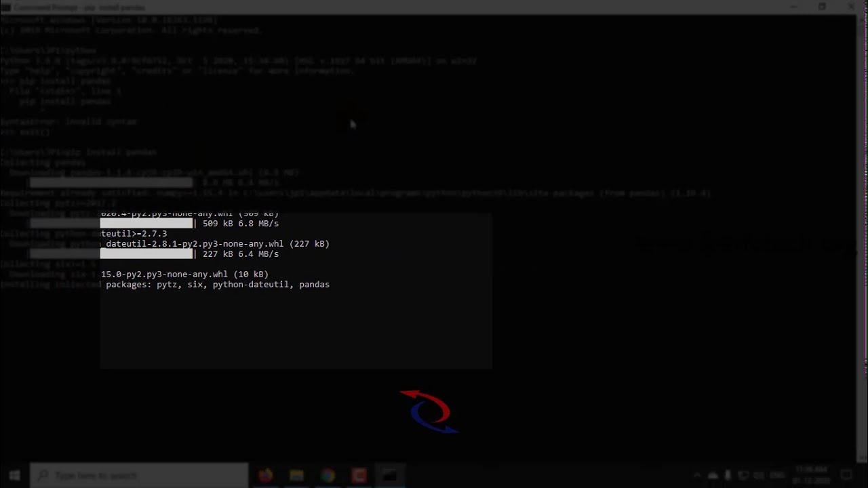Select Command Prompt taskbar icon
Viewport: 868px width, 488px height.
pos(390,476)
